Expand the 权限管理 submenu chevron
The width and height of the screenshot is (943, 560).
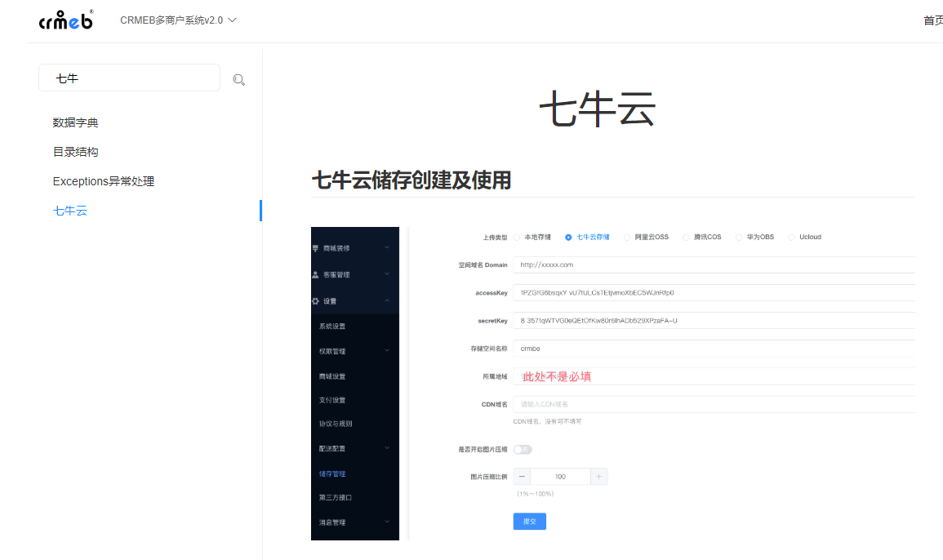coord(387,350)
